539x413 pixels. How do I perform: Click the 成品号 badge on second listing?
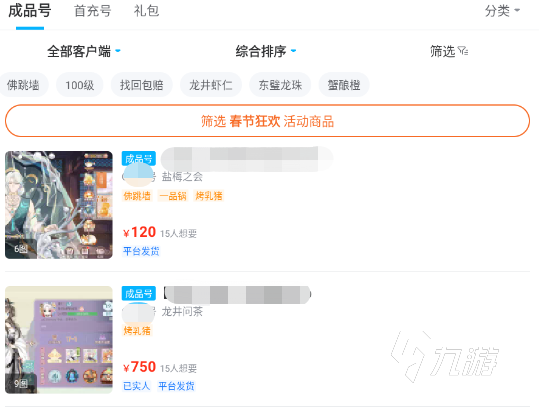pyautogui.click(x=139, y=293)
